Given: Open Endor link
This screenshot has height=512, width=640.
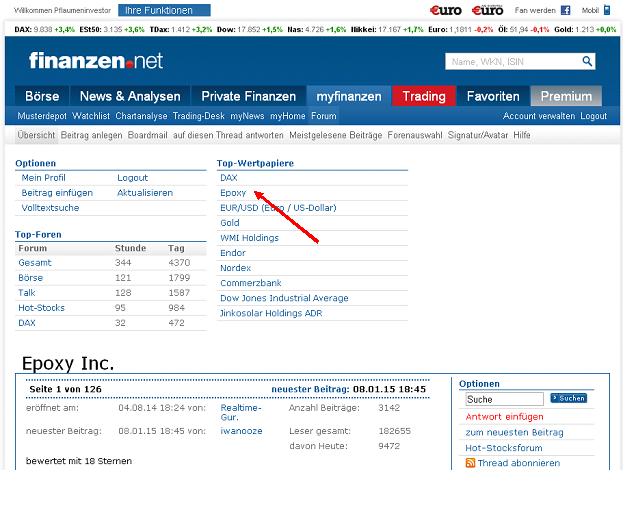Looking at the screenshot, I should [x=233, y=253].
